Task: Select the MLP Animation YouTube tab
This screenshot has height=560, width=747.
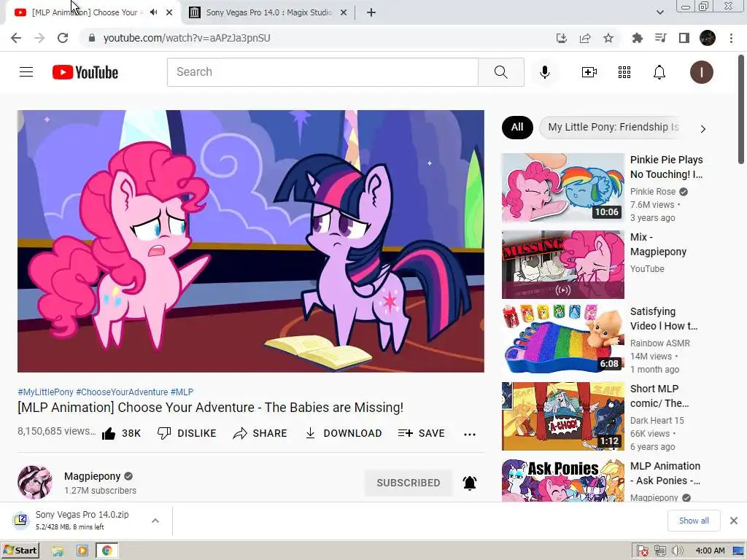Action: [86, 12]
